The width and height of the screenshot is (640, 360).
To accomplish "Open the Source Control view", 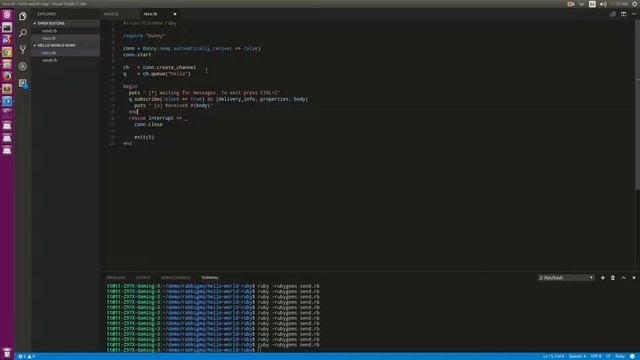I will pyautogui.click(x=23, y=50).
